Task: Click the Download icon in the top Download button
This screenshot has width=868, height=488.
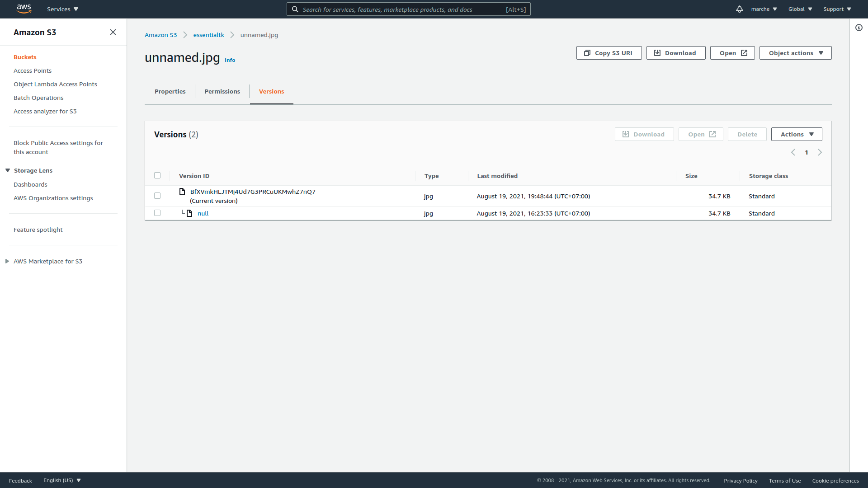Action: tap(658, 53)
